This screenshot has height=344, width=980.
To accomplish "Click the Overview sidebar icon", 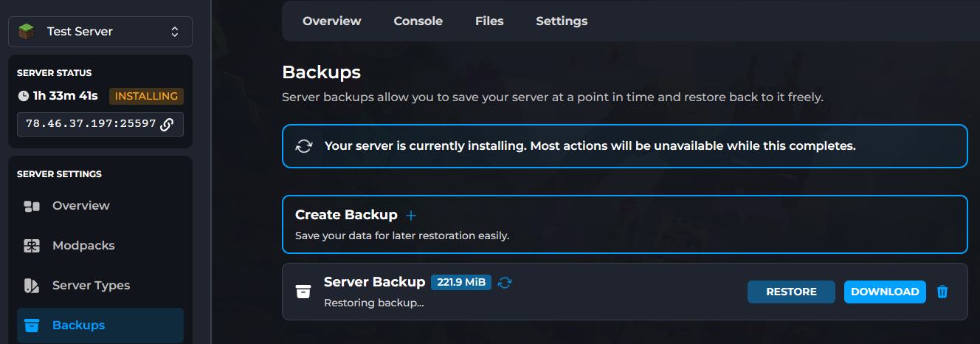I will point(32,206).
